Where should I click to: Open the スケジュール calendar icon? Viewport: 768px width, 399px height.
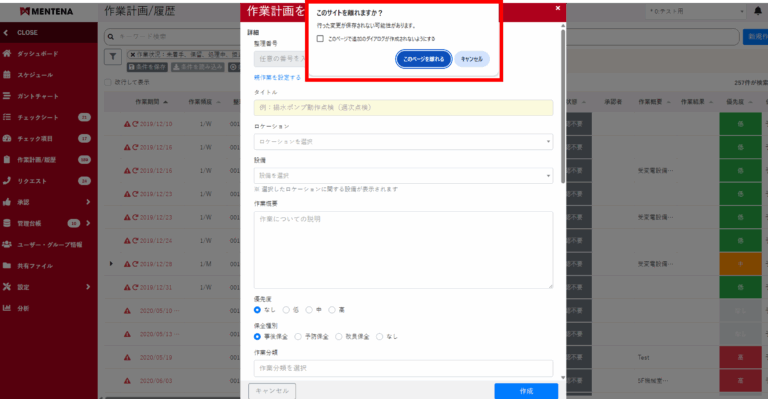tap(7, 75)
